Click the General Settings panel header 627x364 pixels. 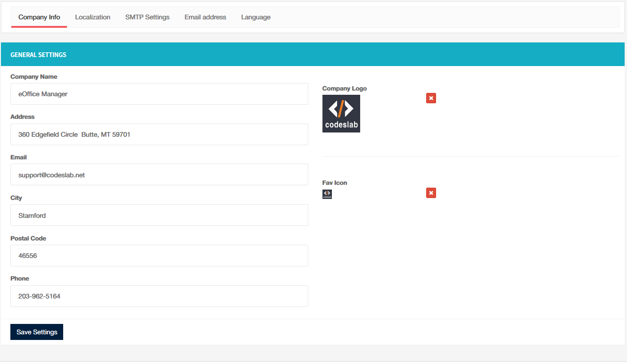[38, 55]
